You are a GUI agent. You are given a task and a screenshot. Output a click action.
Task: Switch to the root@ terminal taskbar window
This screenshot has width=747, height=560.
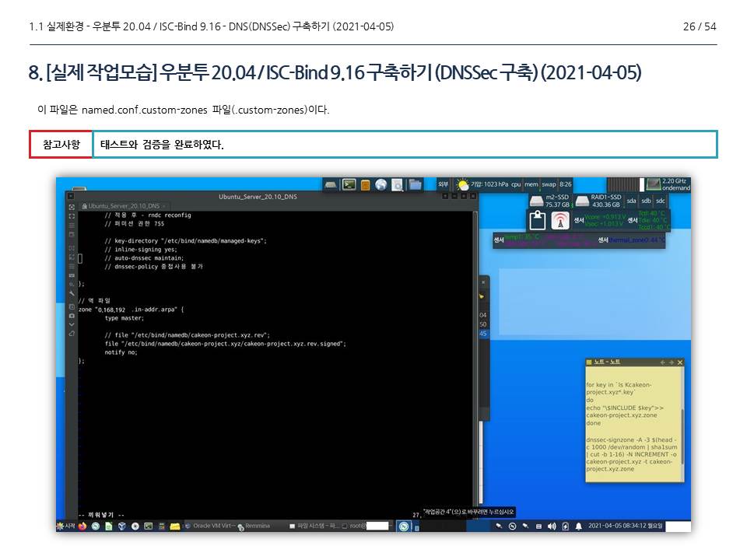point(366,527)
